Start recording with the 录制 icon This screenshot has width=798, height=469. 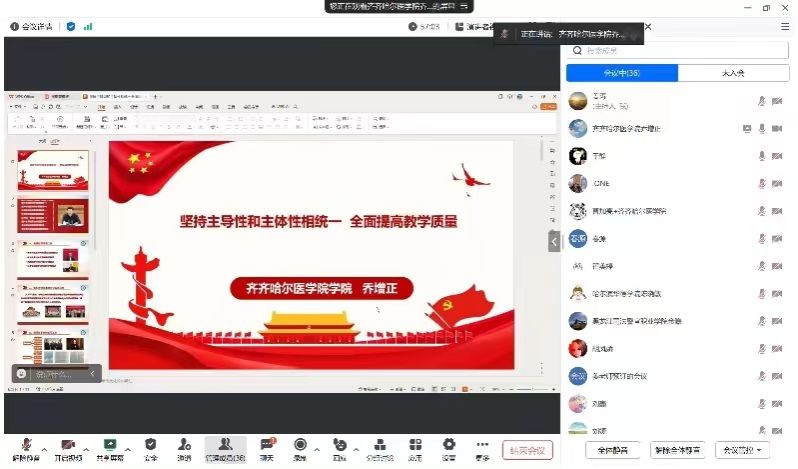(300, 445)
